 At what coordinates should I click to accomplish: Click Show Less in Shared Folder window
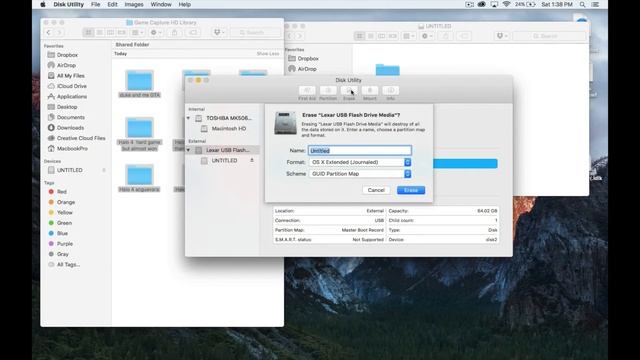point(268,54)
